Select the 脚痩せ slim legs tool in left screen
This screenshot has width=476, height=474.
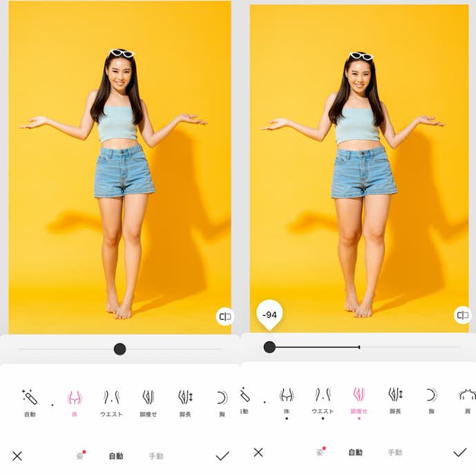pyautogui.click(x=148, y=403)
